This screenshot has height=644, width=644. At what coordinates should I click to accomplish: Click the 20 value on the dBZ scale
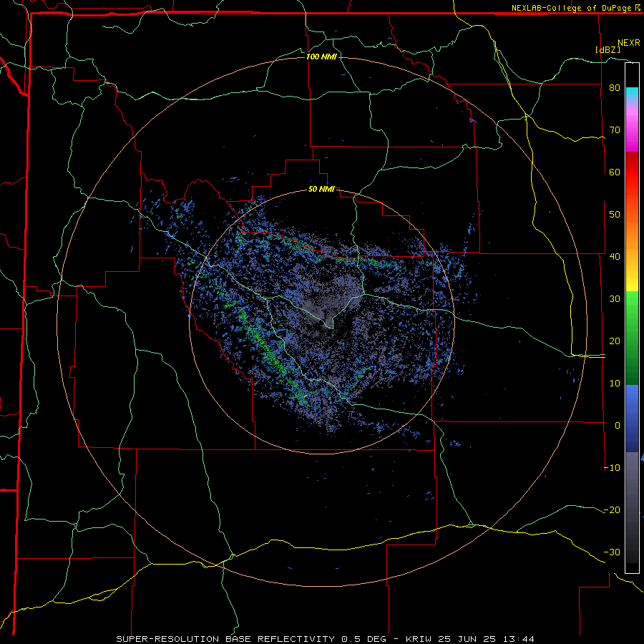(x=615, y=341)
